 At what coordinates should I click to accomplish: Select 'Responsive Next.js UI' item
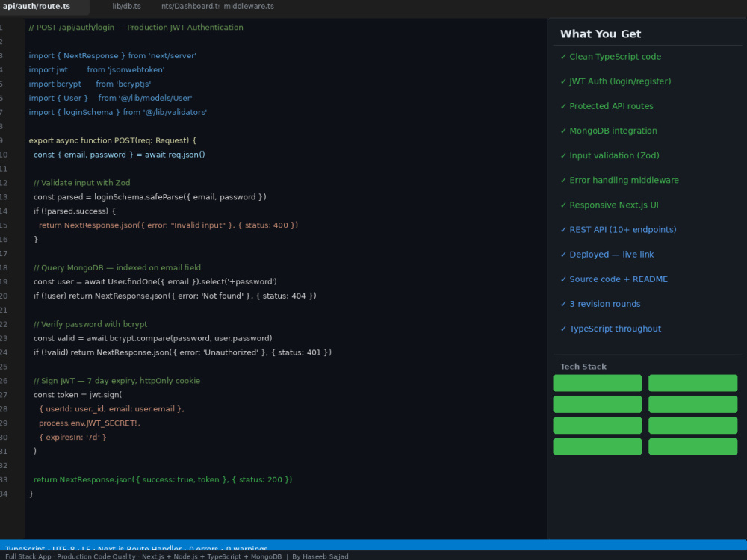pos(610,205)
